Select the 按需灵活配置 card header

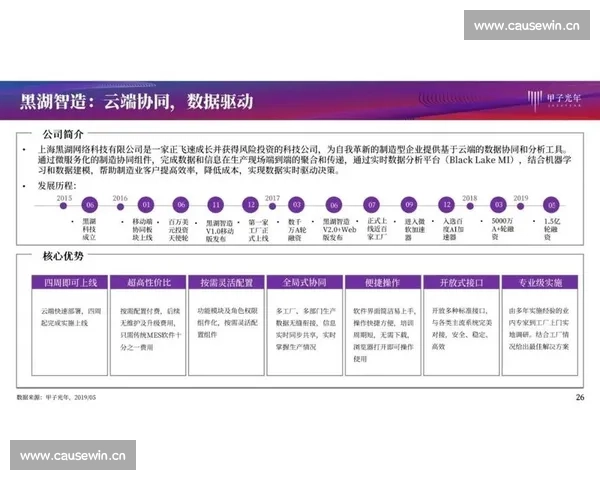pos(227,282)
